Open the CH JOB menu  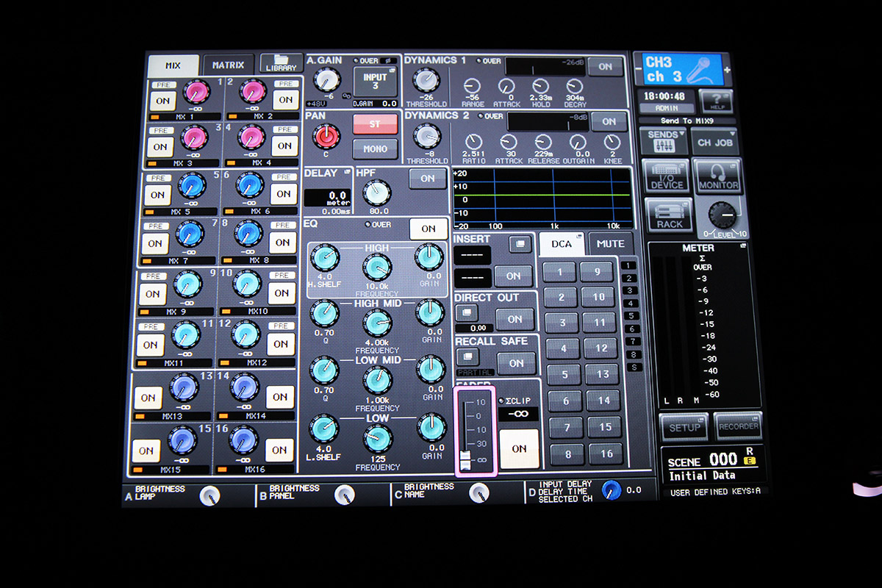pyautogui.click(x=714, y=143)
